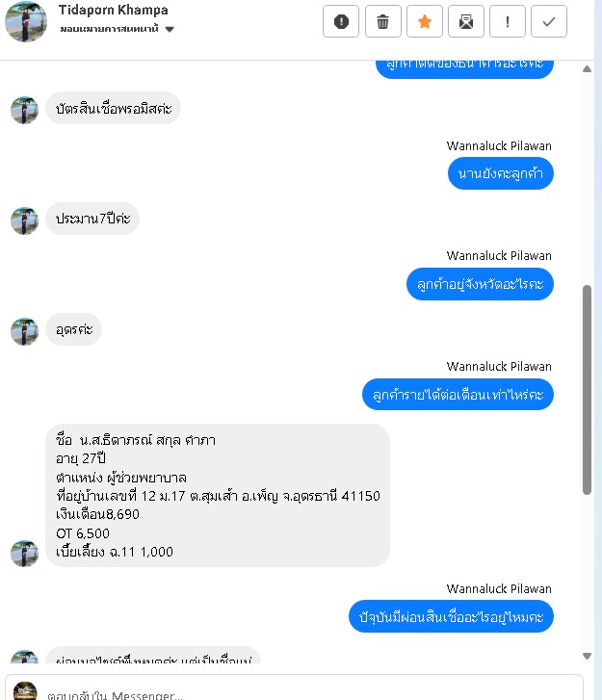Mark conversation done with the checkmark icon
This screenshot has height=700, width=602.
(549, 21)
